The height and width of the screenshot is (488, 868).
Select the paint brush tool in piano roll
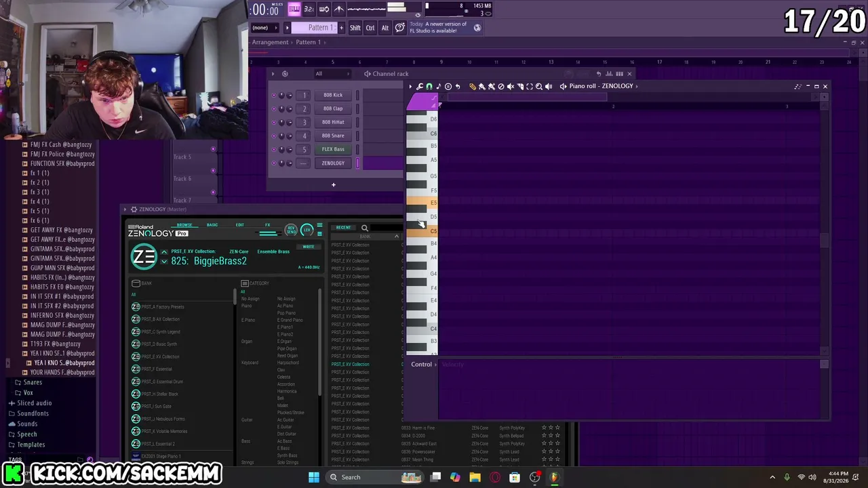482,87
